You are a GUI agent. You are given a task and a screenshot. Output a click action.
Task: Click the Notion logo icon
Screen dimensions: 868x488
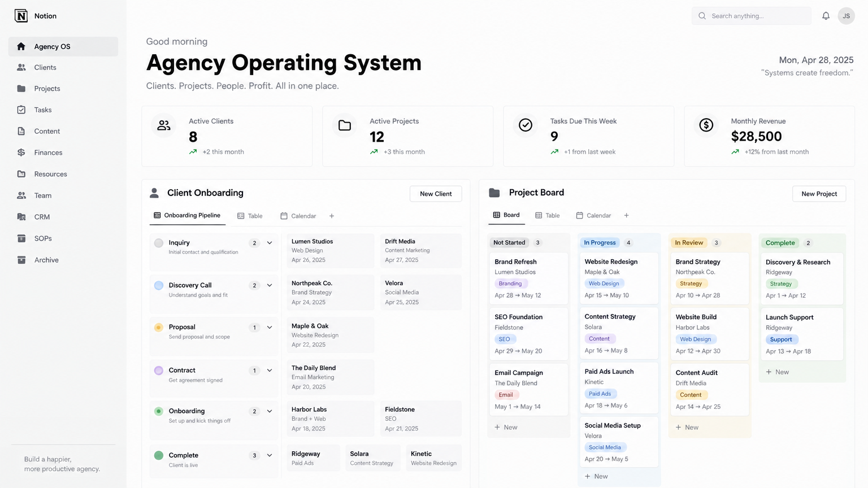pos(21,16)
